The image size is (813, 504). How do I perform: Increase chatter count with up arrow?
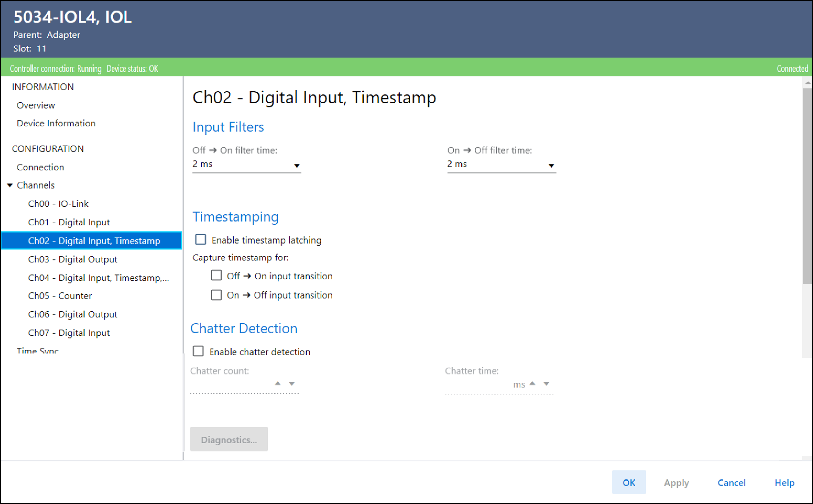pyautogui.click(x=278, y=383)
